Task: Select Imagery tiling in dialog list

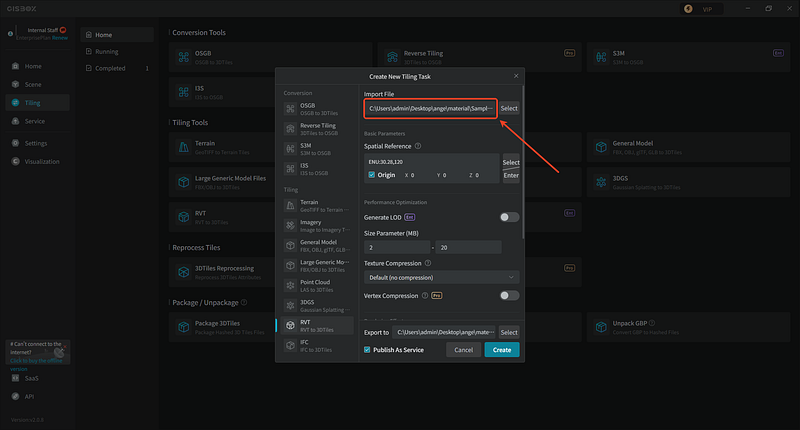Action: 317,225
